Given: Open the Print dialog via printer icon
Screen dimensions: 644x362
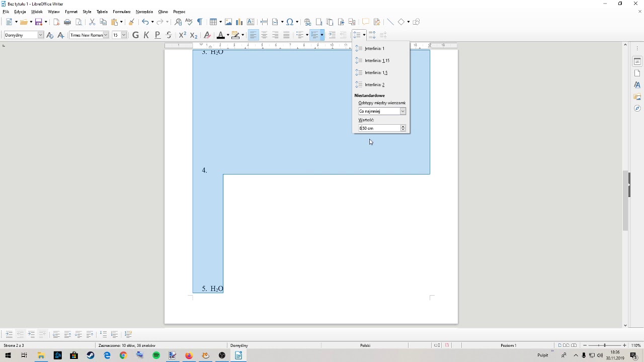Looking at the screenshot, I should (67, 22).
